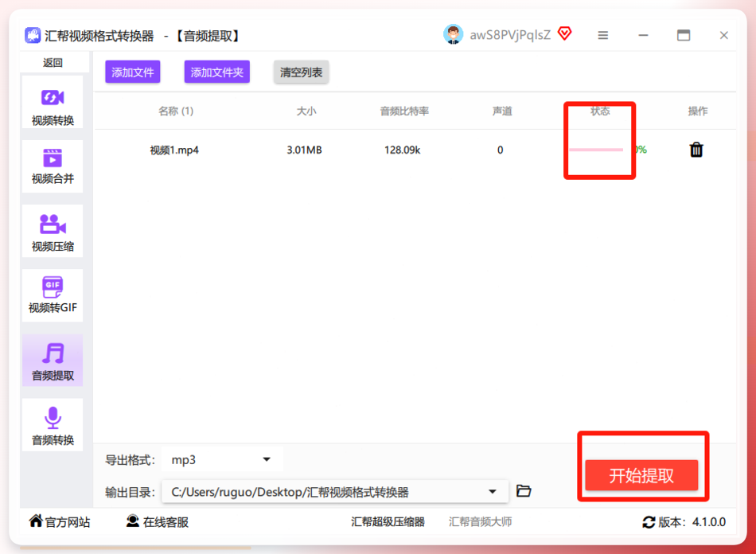The width and height of the screenshot is (756, 554).
Task: Open the 汇帮超级压缩器 link
Action: click(388, 521)
